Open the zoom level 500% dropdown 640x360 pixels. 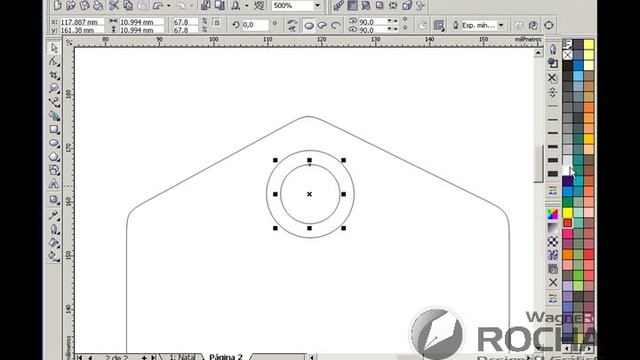pyautogui.click(x=317, y=6)
